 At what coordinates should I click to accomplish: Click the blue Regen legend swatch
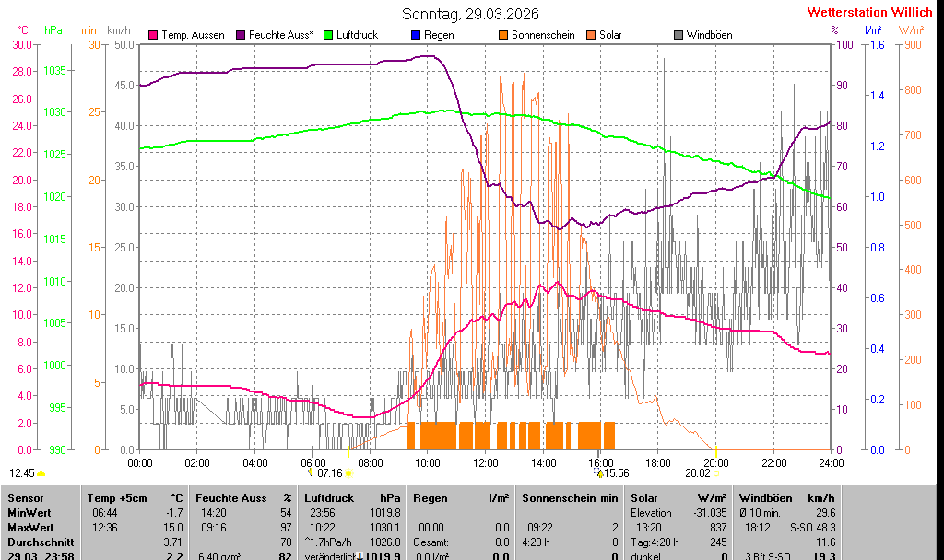(416, 35)
